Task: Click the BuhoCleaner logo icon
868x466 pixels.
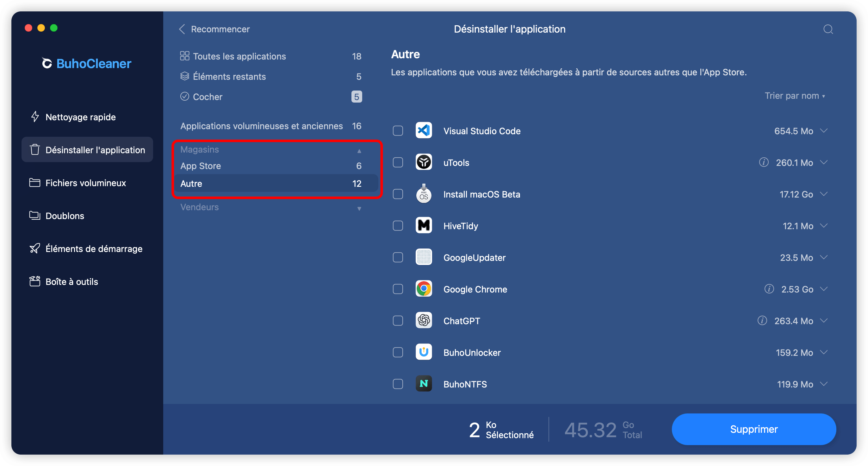Action: click(47, 63)
